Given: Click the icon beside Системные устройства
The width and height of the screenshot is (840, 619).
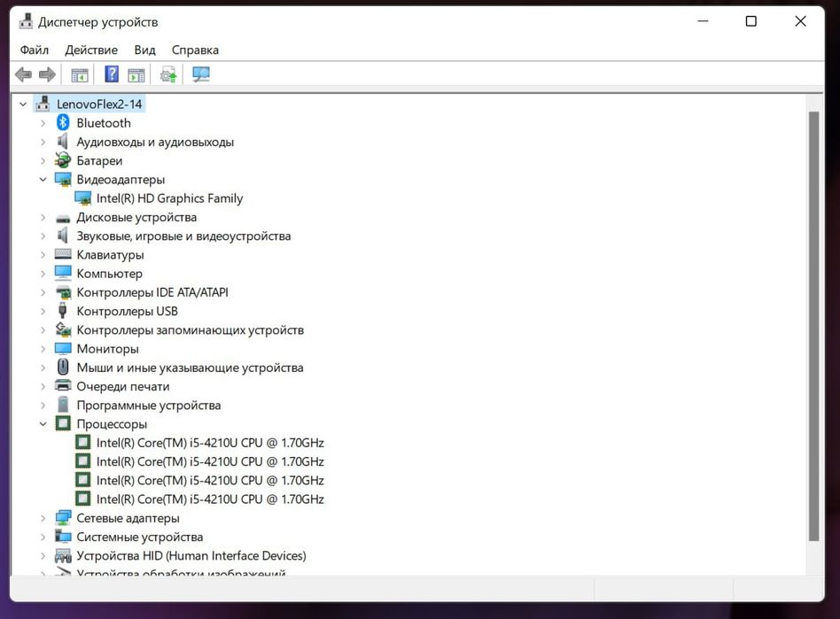Looking at the screenshot, I should (x=63, y=536).
